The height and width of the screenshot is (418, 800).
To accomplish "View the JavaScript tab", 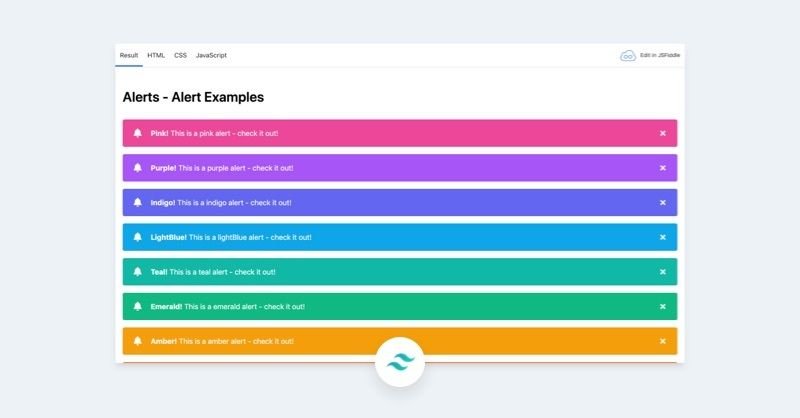I will (x=211, y=56).
